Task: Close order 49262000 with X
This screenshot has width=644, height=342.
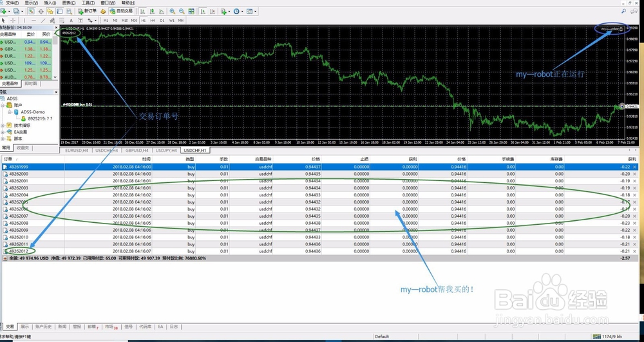Action: pos(634,174)
